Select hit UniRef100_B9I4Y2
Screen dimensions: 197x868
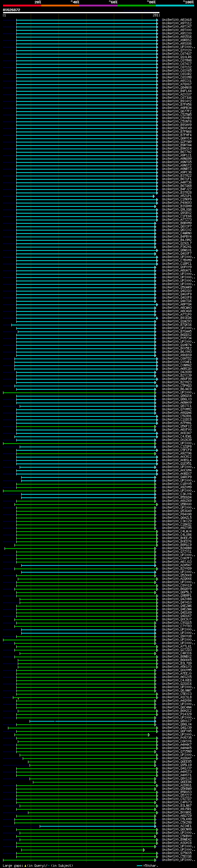(x=177, y=101)
